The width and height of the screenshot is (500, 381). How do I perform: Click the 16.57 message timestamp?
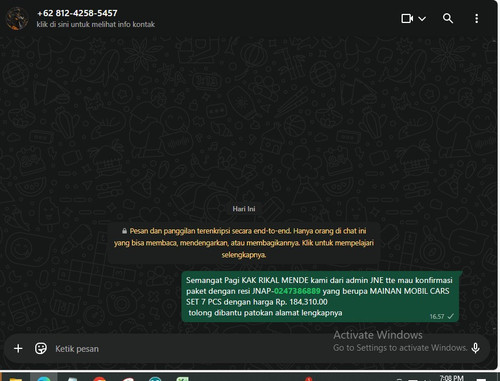tap(437, 316)
